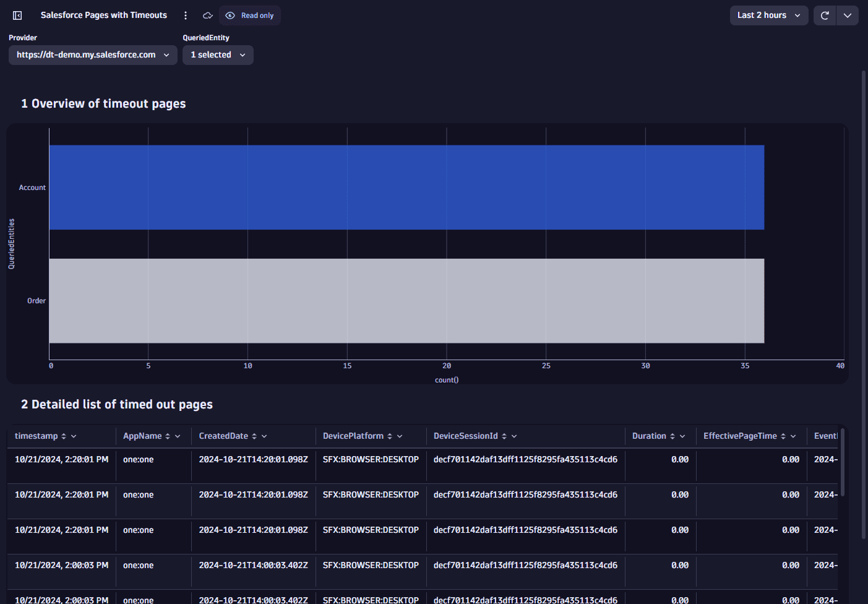868x604 pixels.
Task: Click the 2 Detailed list of timed out pages heading
Action: [x=117, y=405]
